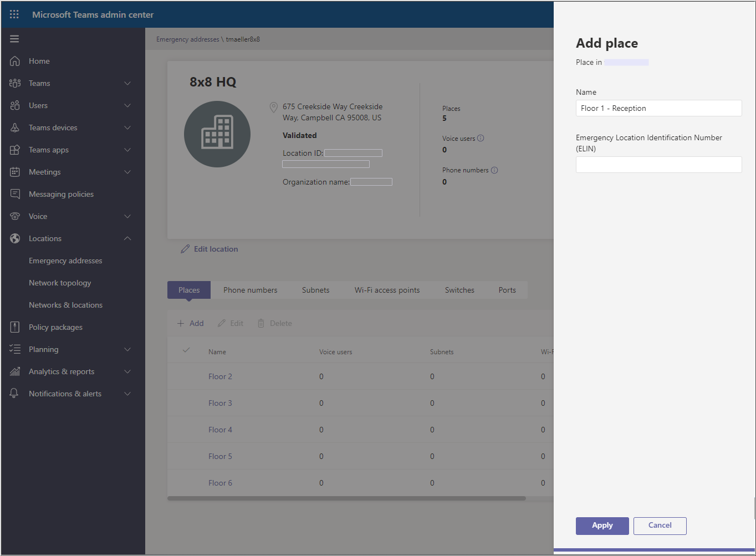Switch to the Wi-Fi access points tab
This screenshot has height=556, width=756.
coord(387,290)
